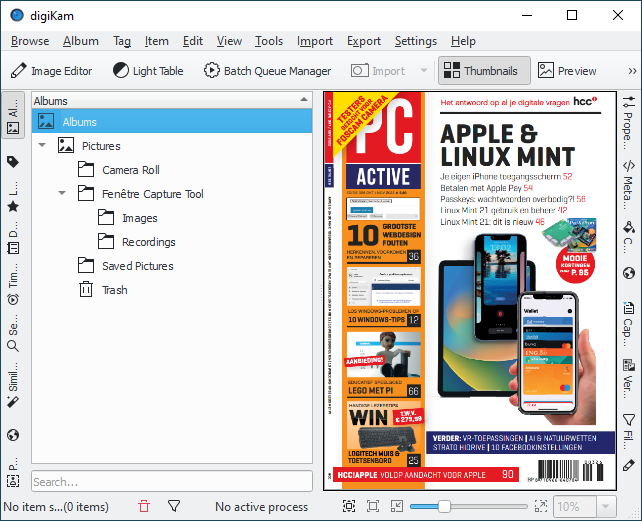The width and height of the screenshot is (642, 521).
Task: Open the status bar filter funnel
Action: click(x=174, y=507)
